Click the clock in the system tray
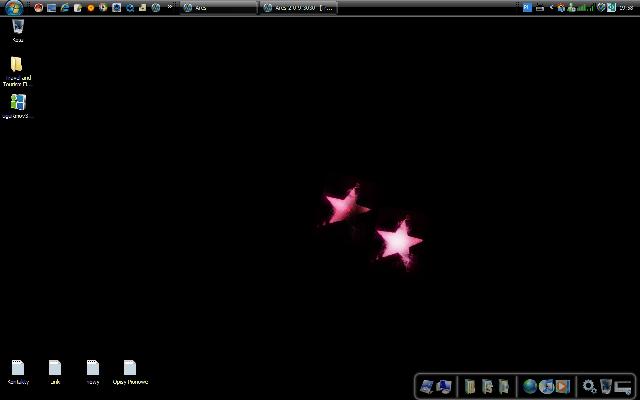Image resolution: width=640 pixels, height=400 pixels. 626,7
